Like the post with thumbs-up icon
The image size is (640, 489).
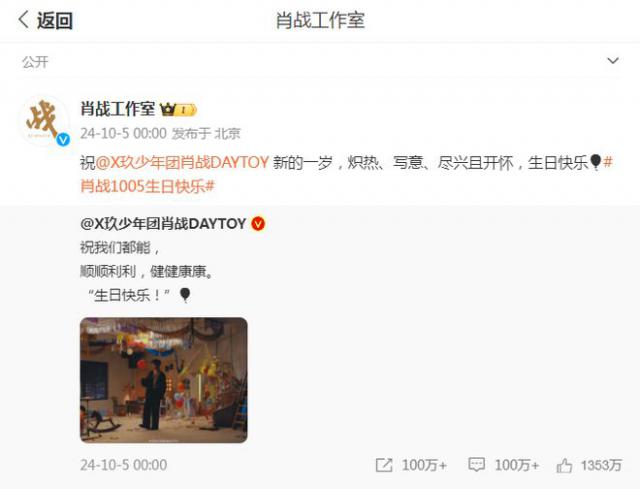(x=564, y=465)
